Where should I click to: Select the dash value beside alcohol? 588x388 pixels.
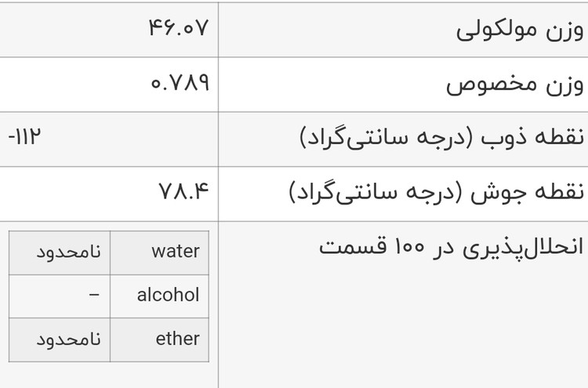pos(95,296)
